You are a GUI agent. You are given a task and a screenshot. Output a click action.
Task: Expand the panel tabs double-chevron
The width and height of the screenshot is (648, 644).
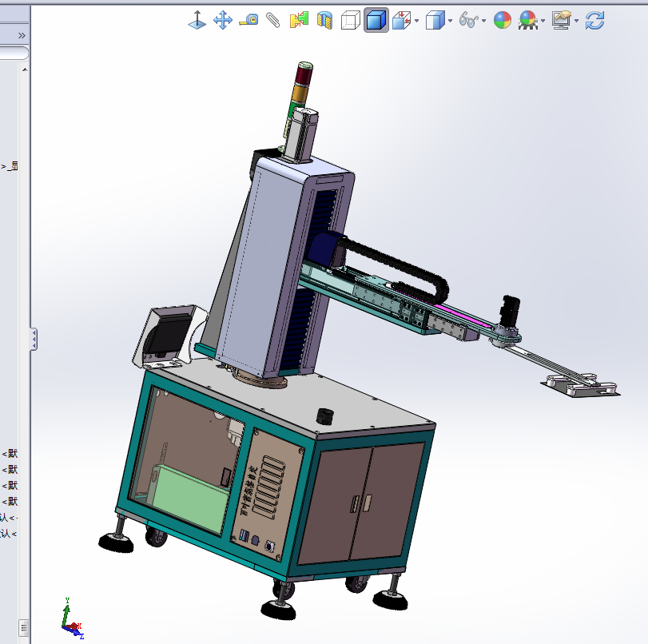(x=22, y=35)
